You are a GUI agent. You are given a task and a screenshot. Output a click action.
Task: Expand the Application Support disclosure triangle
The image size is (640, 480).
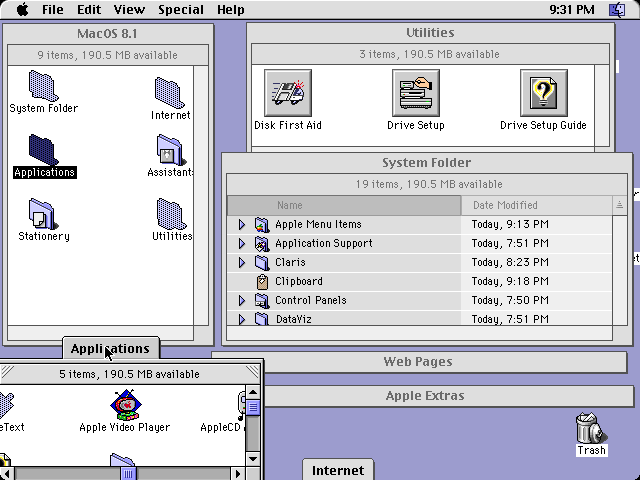pyautogui.click(x=242, y=244)
